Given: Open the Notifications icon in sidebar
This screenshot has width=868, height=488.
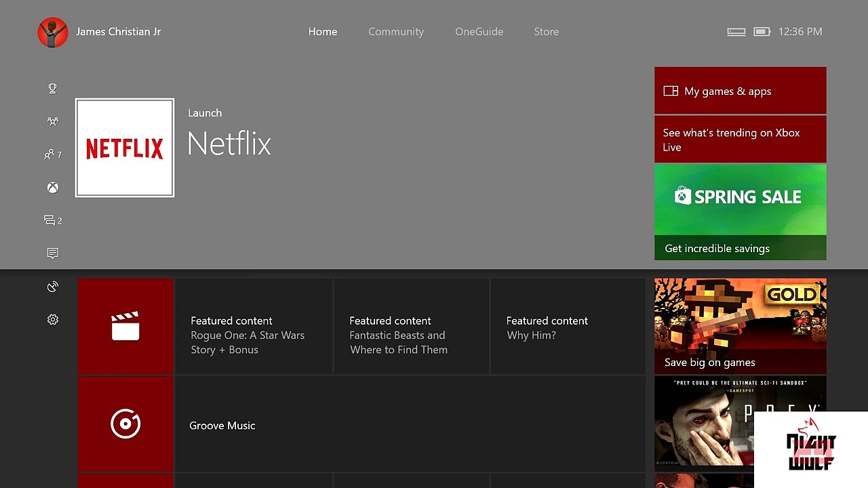Looking at the screenshot, I should (x=52, y=253).
